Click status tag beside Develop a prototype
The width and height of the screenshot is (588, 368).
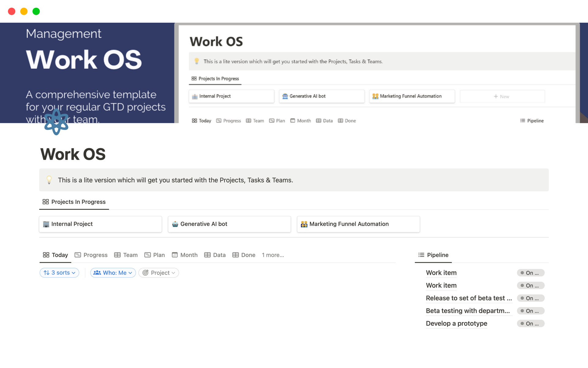(x=531, y=324)
